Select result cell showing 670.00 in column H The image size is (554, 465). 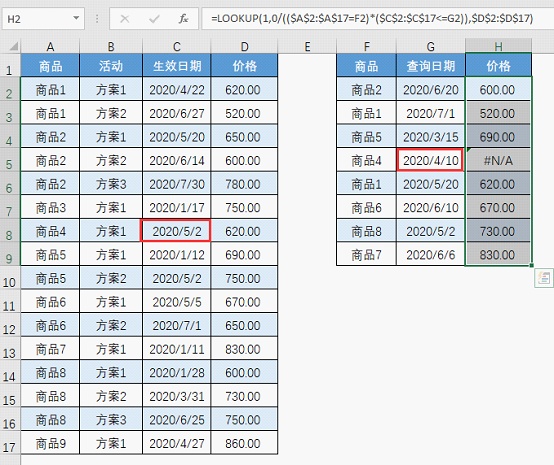(498, 208)
